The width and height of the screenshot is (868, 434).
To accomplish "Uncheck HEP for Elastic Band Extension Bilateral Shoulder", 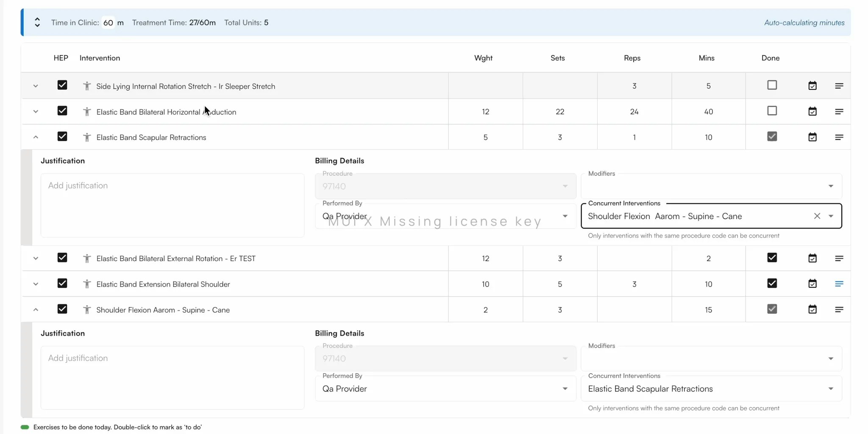I will pos(62,283).
